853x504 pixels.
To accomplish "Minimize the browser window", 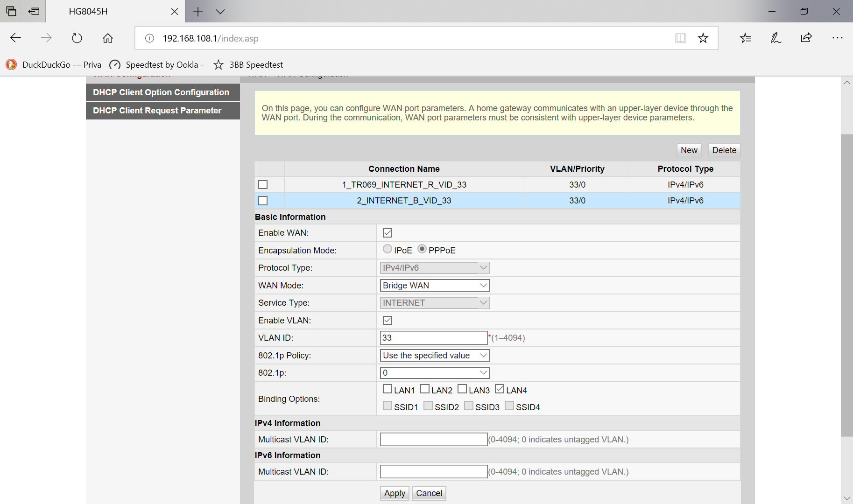I will pyautogui.click(x=772, y=12).
